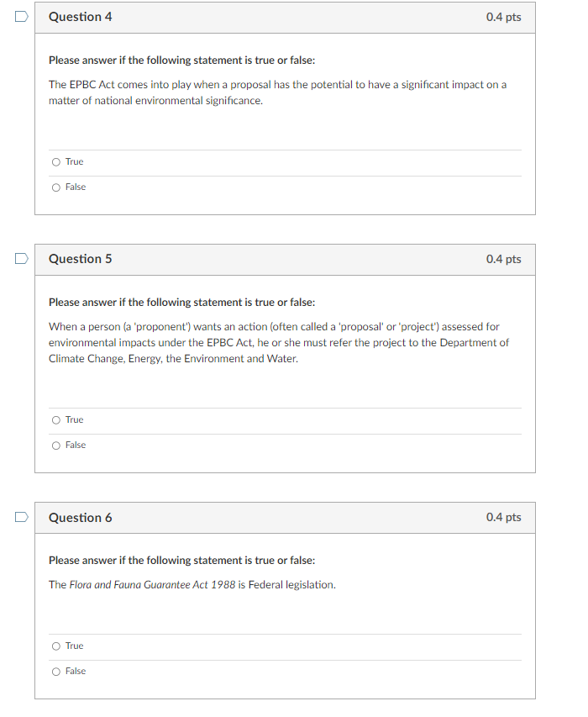Unflag the bookmark beside Question 4
Screen dimensions: 588x717
click(x=20, y=14)
